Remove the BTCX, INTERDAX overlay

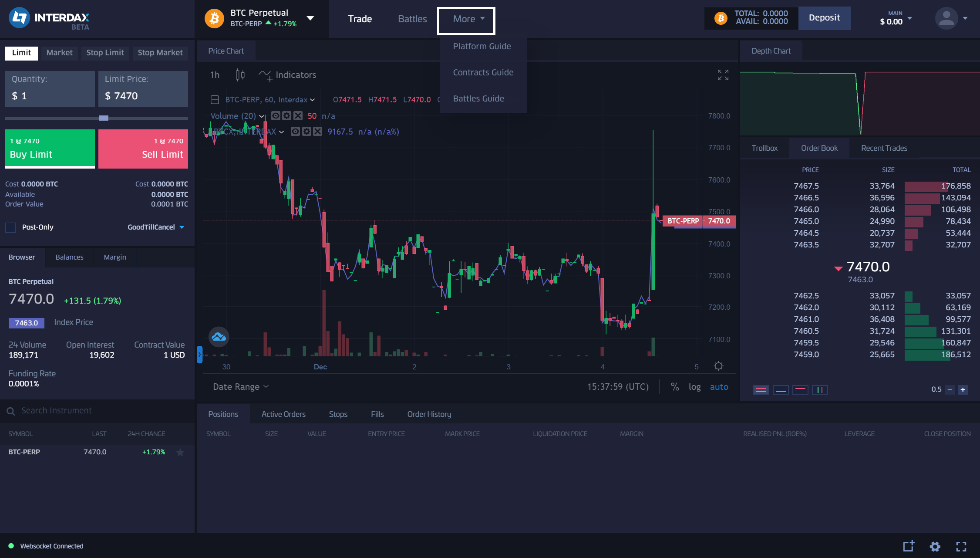318,132
